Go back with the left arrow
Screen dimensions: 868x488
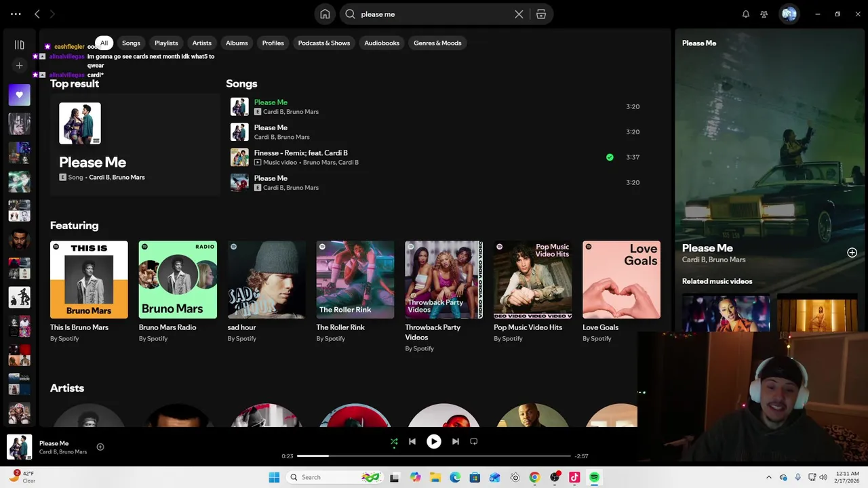pos(37,14)
